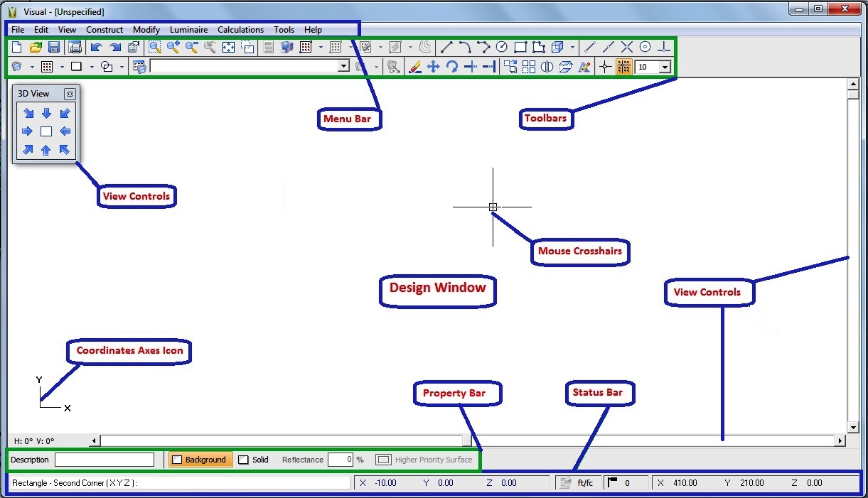Toggle the Background surface option
The height and width of the screenshot is (498, 868).
pos(200,460)
